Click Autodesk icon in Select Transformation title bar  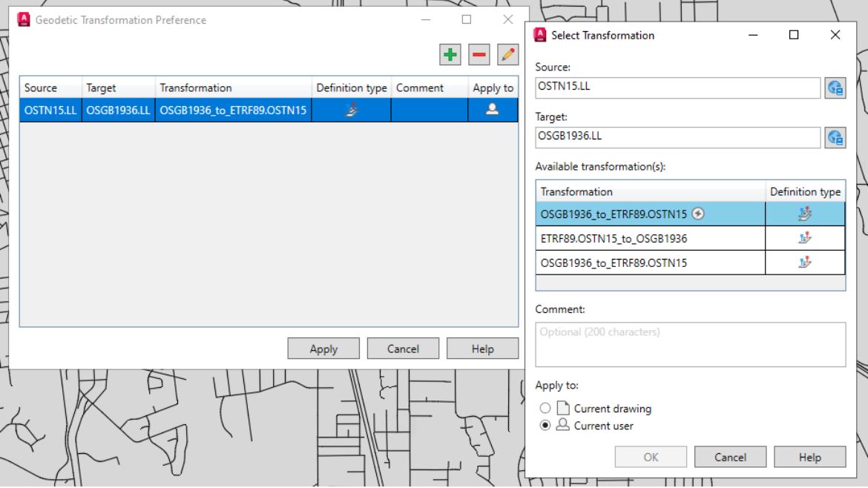[540, 35]
